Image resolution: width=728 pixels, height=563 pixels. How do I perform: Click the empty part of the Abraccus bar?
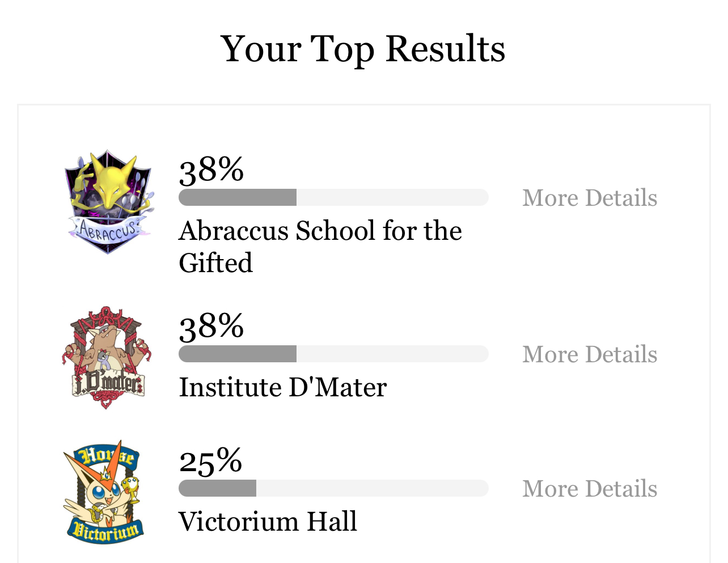[x=392, y=197]
